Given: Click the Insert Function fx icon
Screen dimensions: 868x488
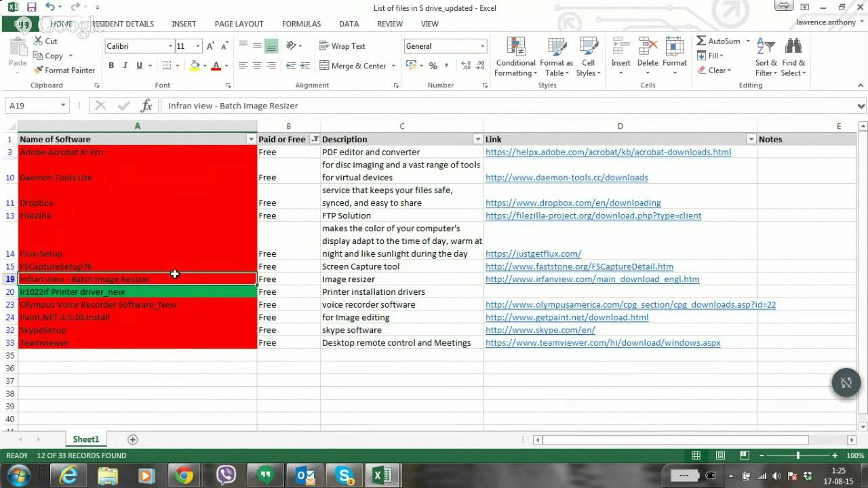Looking at the screenshot, I should 146,106.
